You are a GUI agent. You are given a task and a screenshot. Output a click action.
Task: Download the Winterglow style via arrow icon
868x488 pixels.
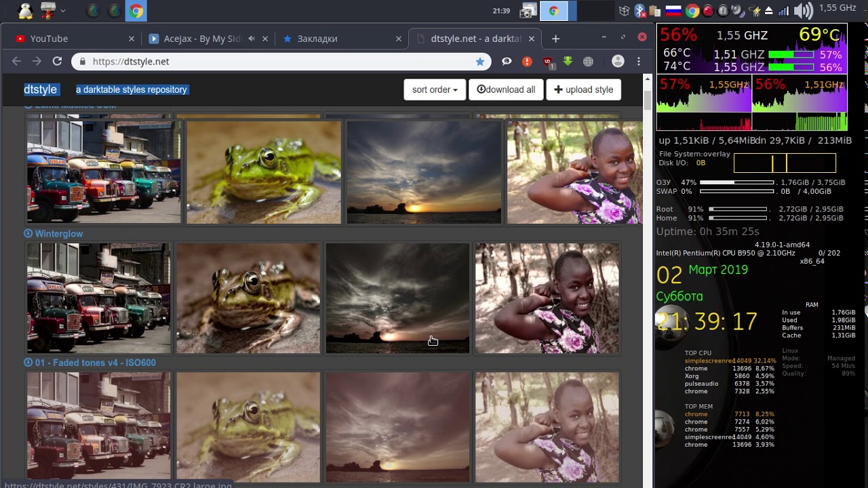click(28, 234)
